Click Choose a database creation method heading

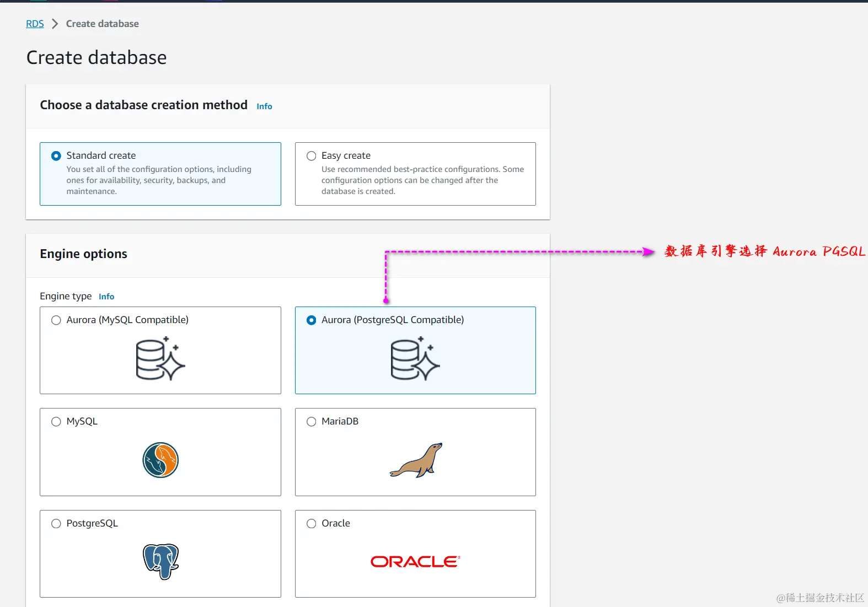coord(143,105)
